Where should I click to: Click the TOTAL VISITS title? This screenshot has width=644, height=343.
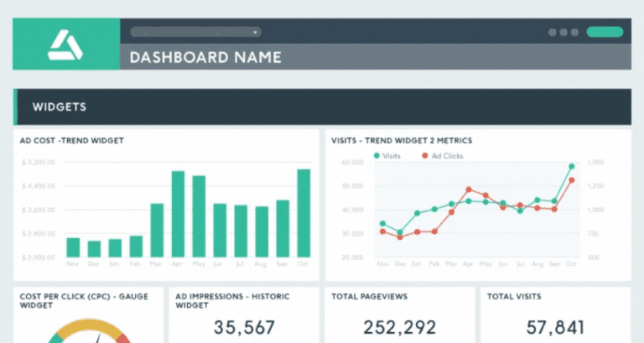click(x=514, y=297)
